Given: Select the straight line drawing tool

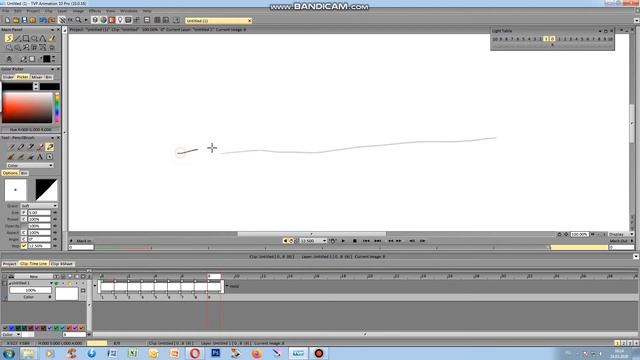Looking at the screenshot, I should [x=17, y=38].
